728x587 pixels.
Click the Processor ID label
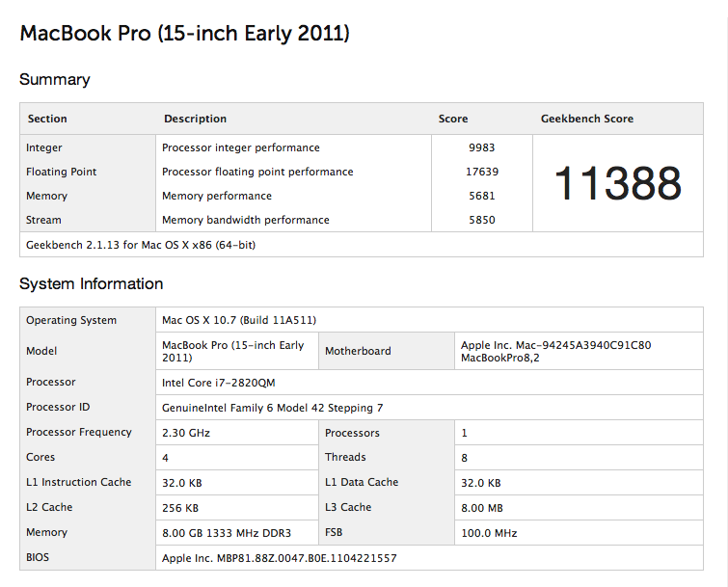(x=58, y=407)
